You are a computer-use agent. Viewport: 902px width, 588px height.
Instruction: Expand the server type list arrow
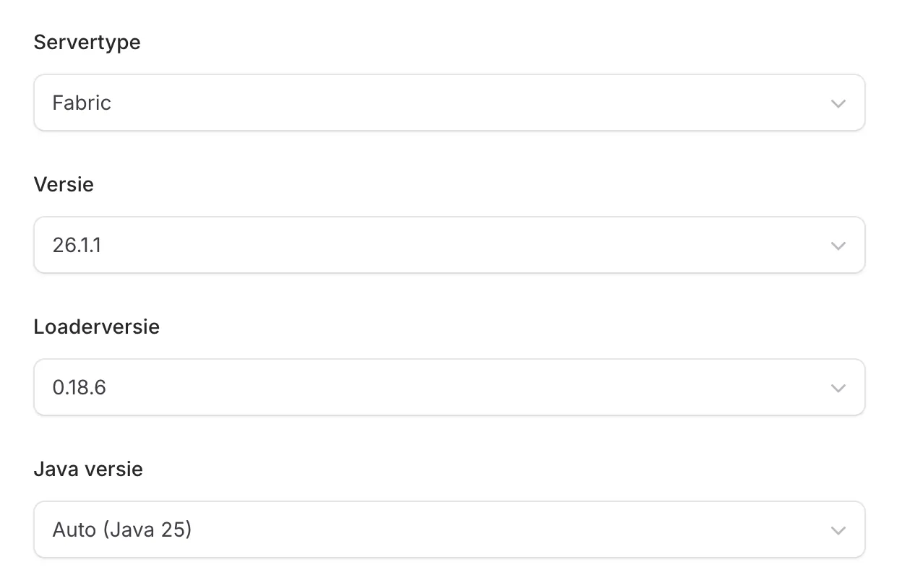838,103
